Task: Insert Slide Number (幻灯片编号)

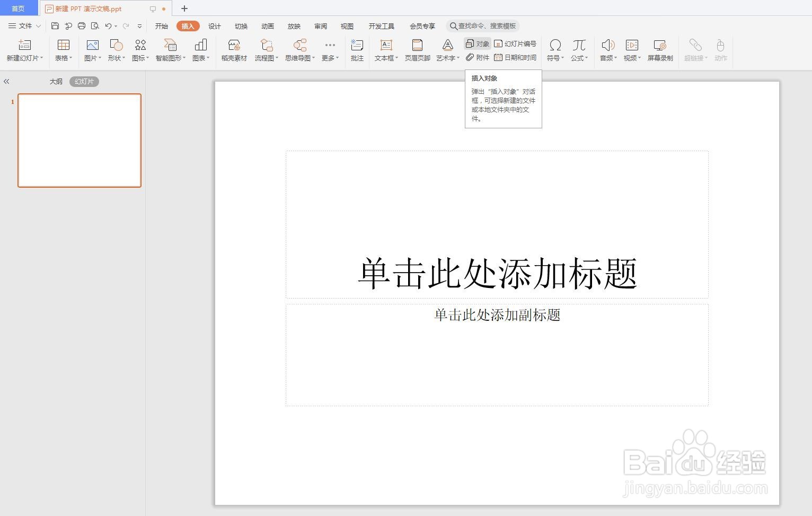Action: click(515, 43)
